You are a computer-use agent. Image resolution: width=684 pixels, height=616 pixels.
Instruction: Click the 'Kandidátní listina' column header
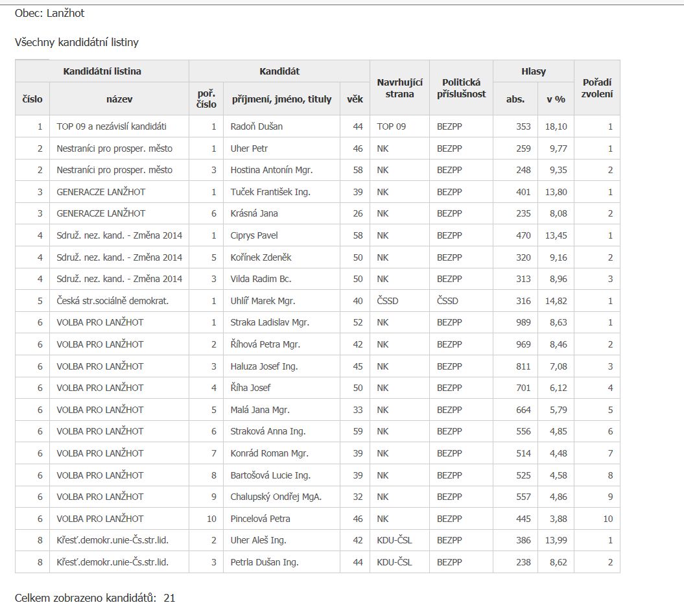coord(102,71)
